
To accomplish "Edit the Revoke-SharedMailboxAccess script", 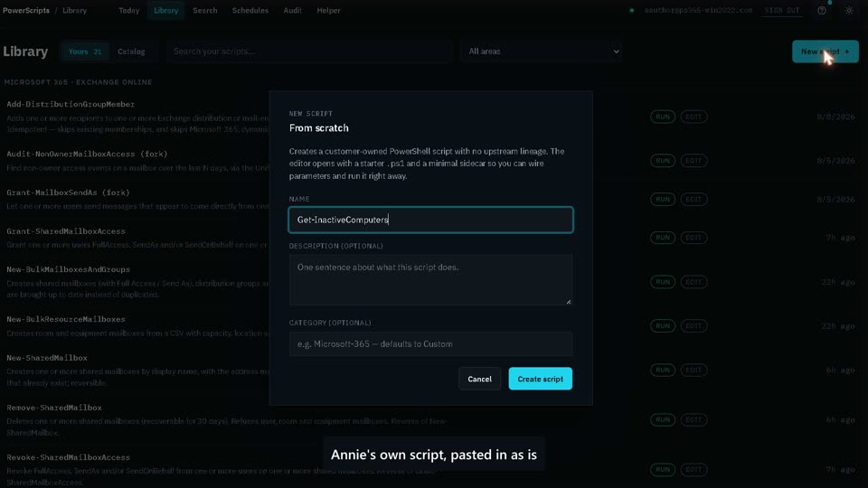I will 693,469.
